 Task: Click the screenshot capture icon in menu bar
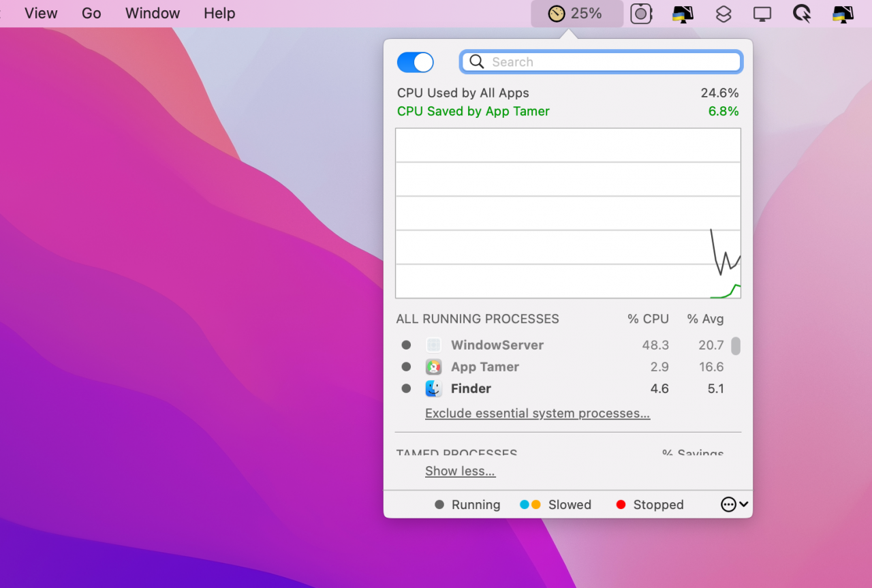click(641, 14)
